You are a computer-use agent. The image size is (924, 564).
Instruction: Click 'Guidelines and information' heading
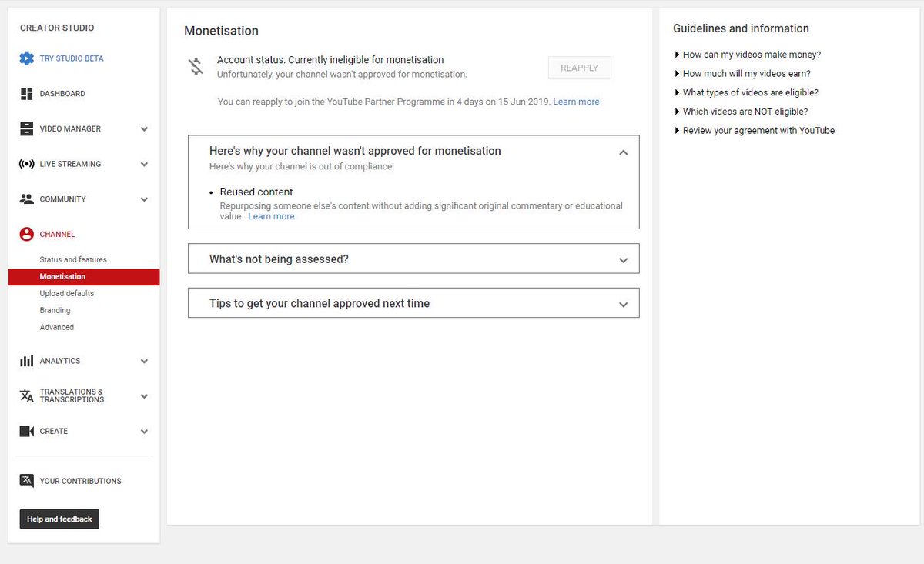[x=741, y=28]
